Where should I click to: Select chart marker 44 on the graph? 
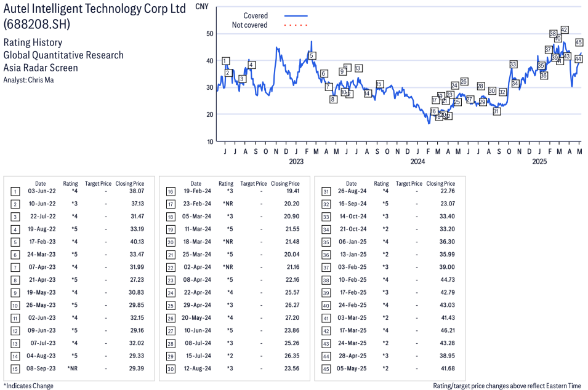[578, 59]
